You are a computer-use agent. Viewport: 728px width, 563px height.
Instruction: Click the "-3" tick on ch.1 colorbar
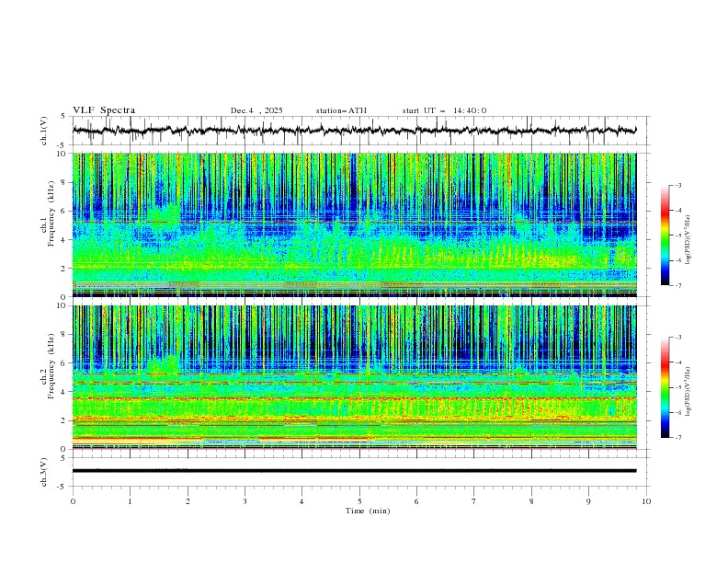pos(677,185)
